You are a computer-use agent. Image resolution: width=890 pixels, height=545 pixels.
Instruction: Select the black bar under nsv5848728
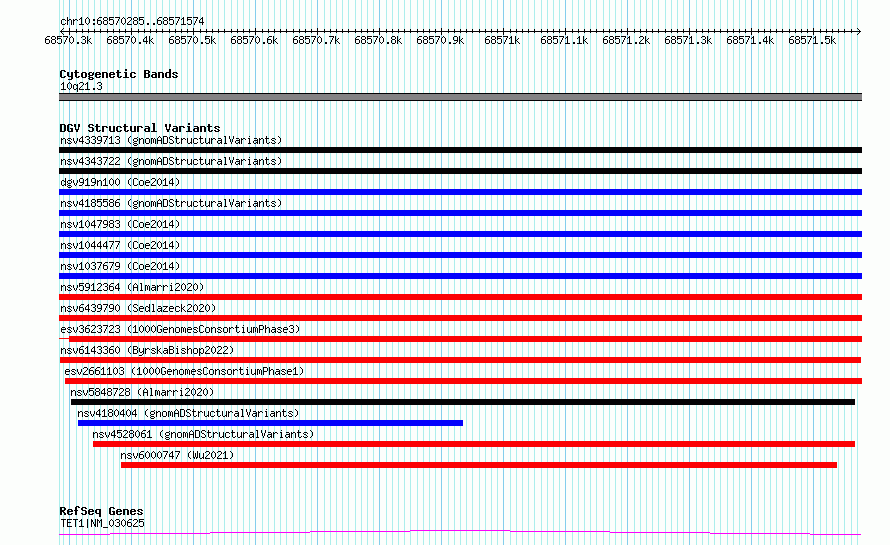[463, 402]
